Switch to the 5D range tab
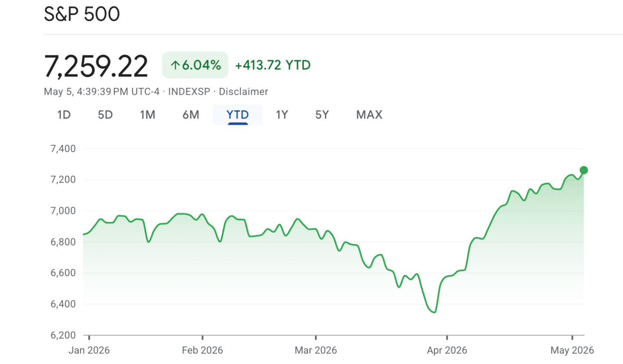This screenshot has width=623, height=364. tap(105, 115)
